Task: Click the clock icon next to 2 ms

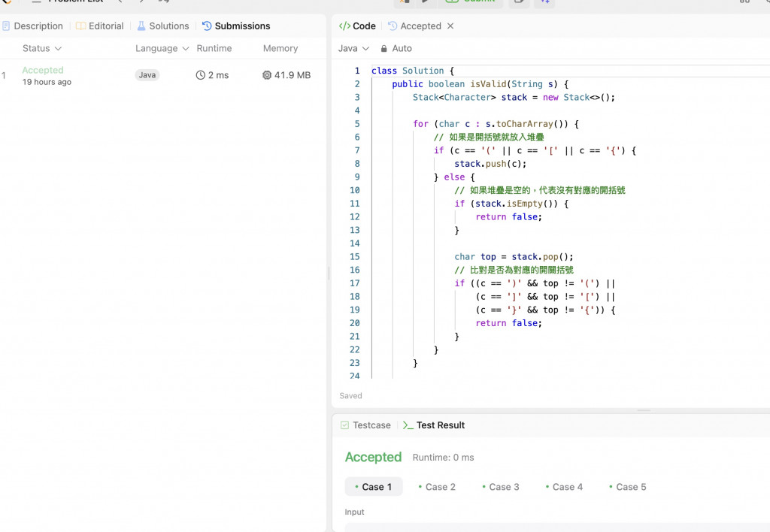Action: click(200, 75)
